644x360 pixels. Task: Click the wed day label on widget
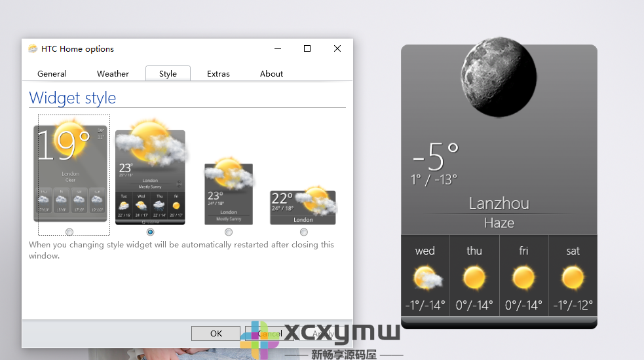click(x=425, y=251)
